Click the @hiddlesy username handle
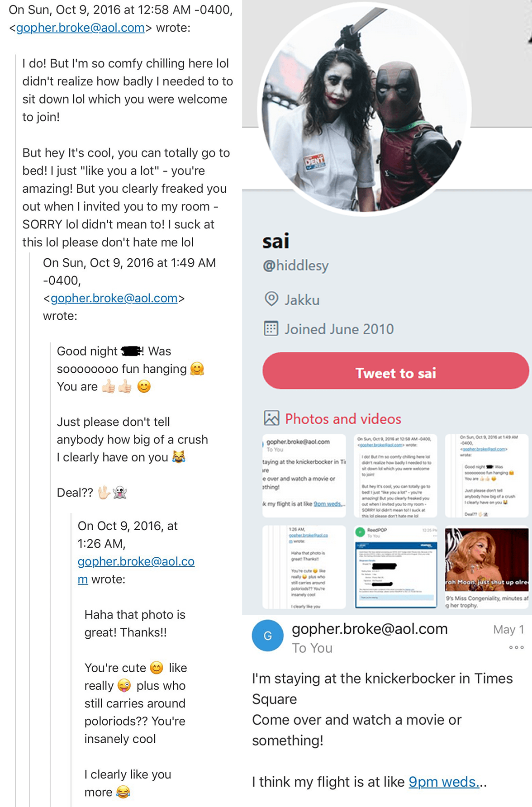This screenshot has height=807, width=532. (x=295, y=266)
